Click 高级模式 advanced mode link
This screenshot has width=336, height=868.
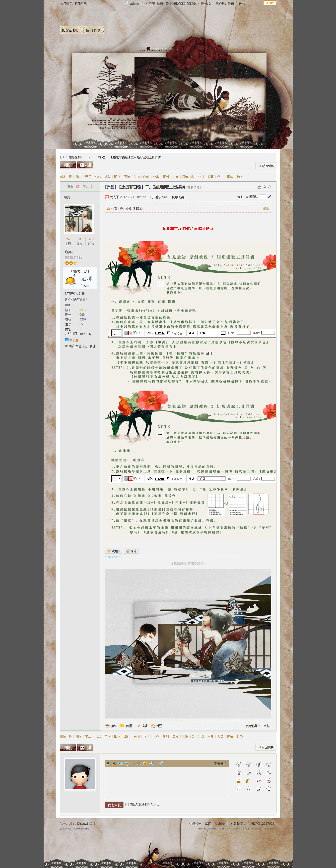(220, 764)
